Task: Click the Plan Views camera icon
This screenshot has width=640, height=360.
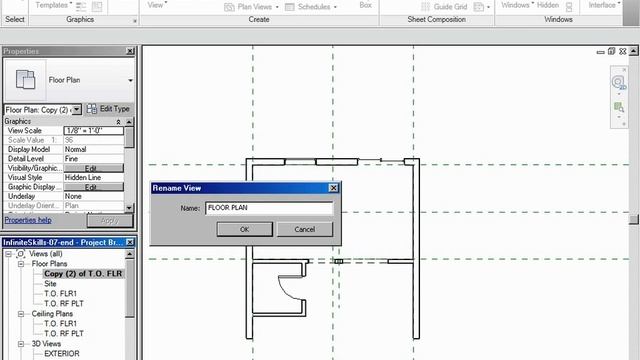Action: click(229, 7)
